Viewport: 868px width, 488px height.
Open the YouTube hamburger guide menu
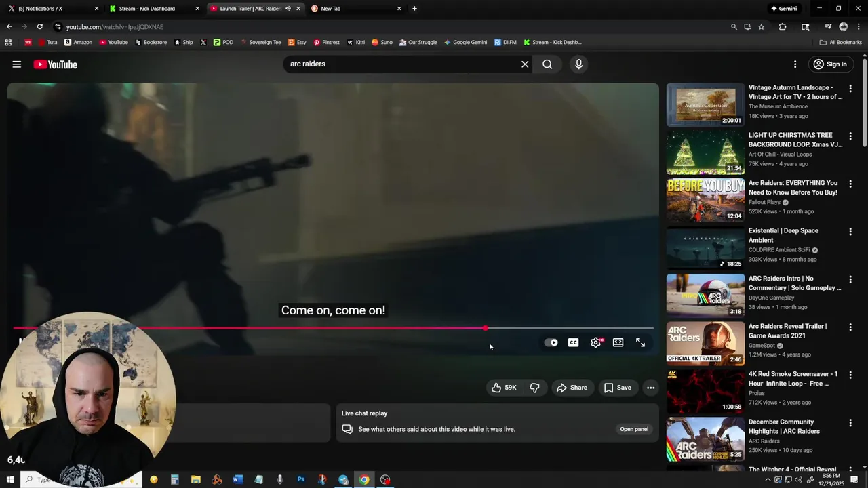pyautogui.click(x=17, y=64)
